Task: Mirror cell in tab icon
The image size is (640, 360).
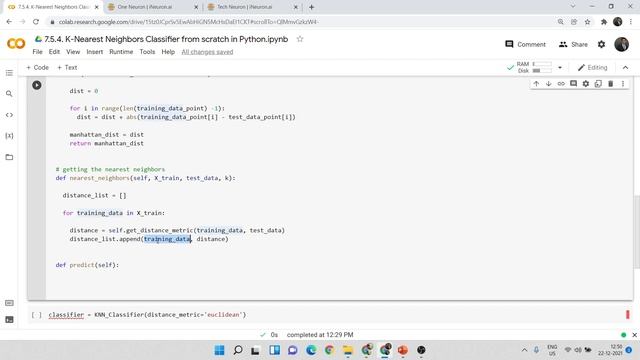Action: click(x=598, y=84)
